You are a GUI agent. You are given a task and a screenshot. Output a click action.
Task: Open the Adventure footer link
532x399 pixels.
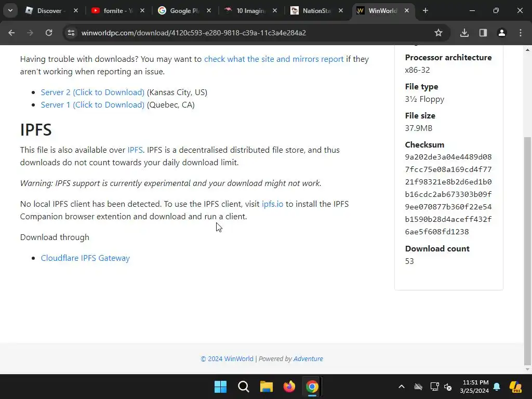tap(308, 358)
